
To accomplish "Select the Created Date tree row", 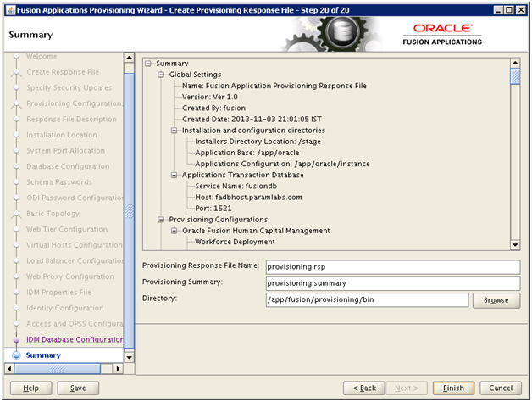I will click(x=252, y=120).
